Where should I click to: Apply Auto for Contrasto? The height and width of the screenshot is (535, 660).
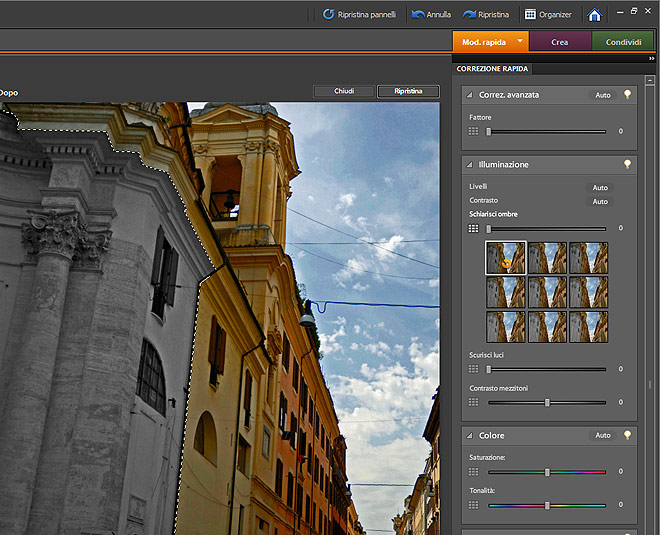[x=600, y=202]
